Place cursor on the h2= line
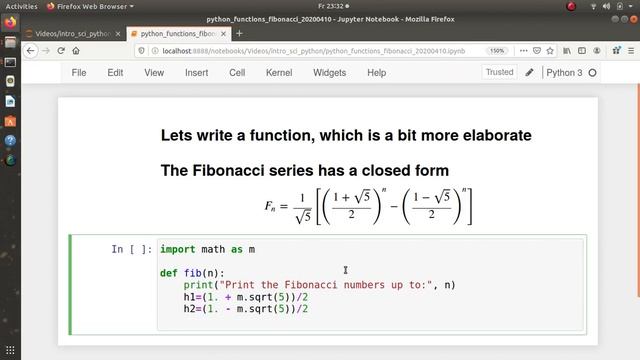The height and width of the screenshot is (360, 640). tap(245, 309)
